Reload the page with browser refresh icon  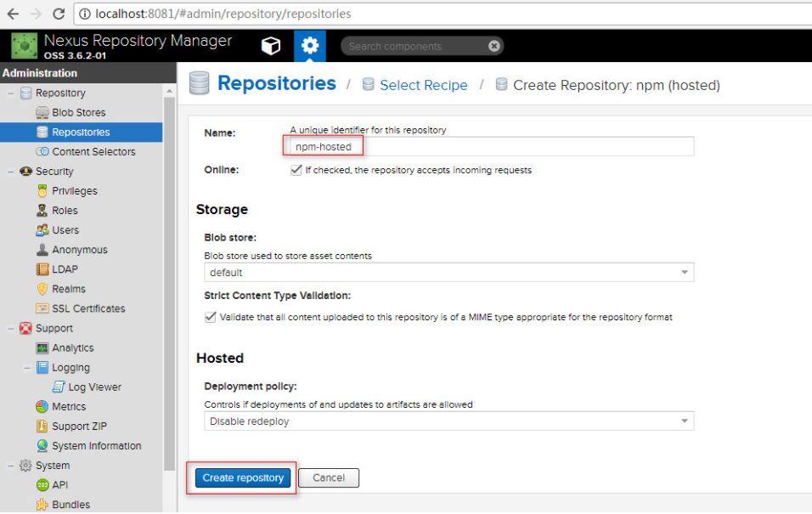click(x=59, y=14)
